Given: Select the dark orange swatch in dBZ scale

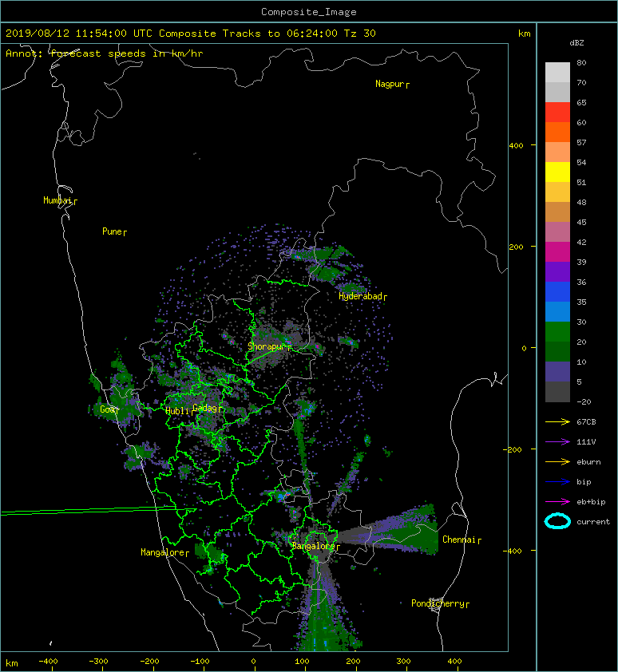Looking at the screenshot, I should pos(557,132).
